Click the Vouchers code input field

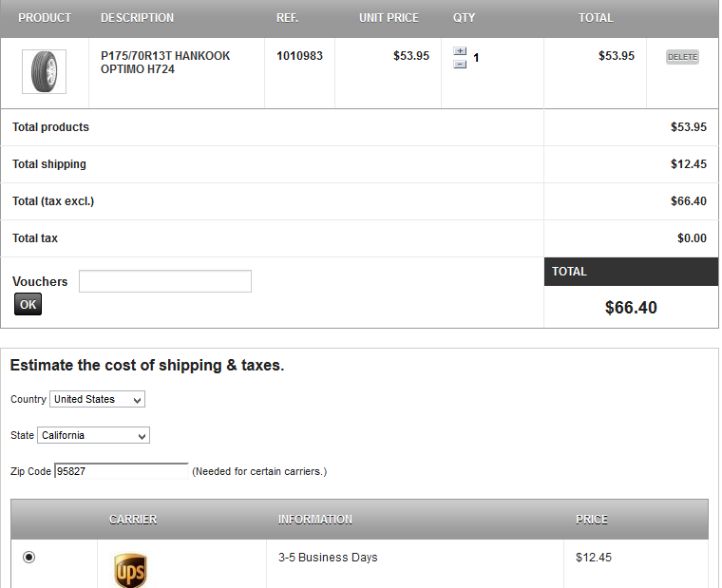(x=165, y=281)
